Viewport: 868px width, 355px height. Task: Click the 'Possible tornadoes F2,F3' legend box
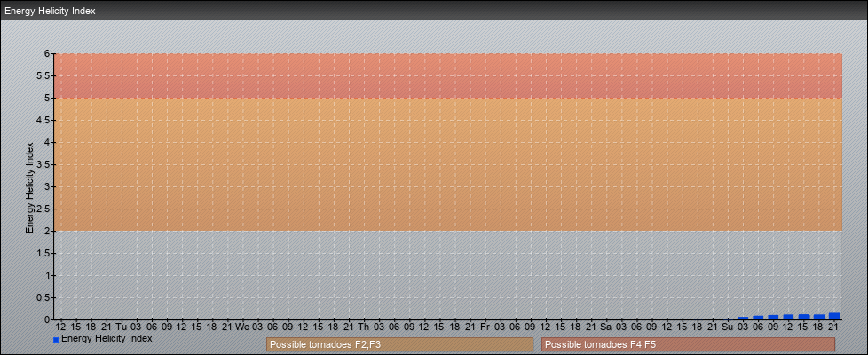399,344
